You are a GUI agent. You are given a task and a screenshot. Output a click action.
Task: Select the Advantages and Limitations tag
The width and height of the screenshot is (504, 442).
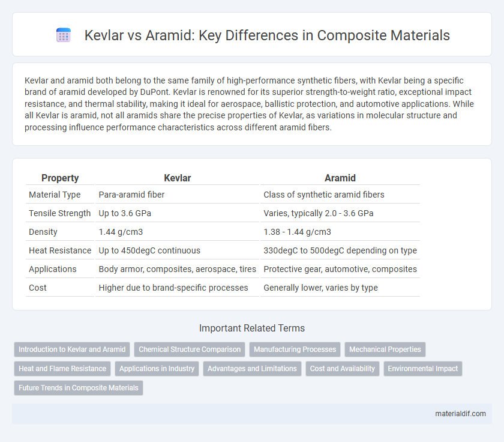pyautogui.click(x=252, y=369)
